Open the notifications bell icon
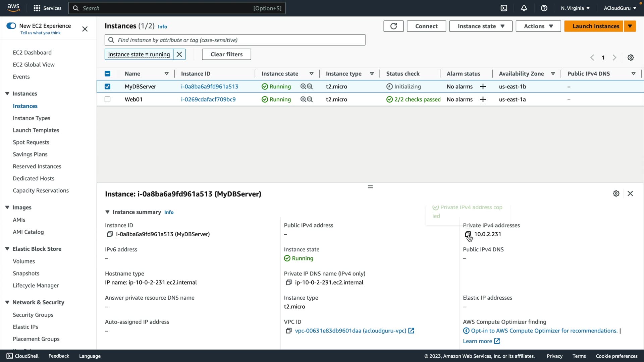Screen dimensions: 644x362 524,8
